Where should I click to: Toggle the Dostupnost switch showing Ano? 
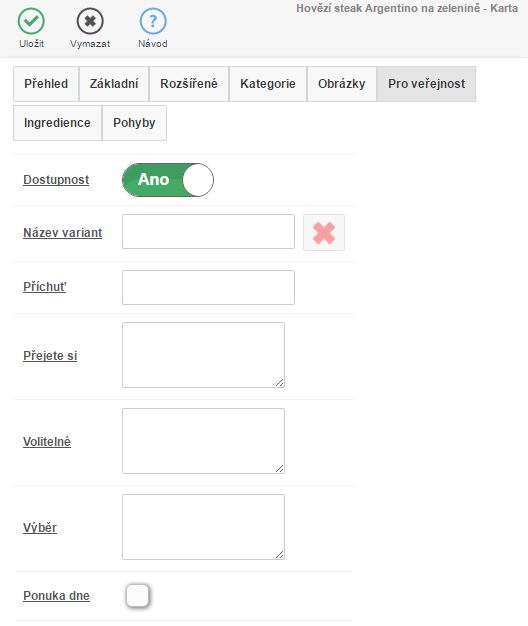click(168, 180)
